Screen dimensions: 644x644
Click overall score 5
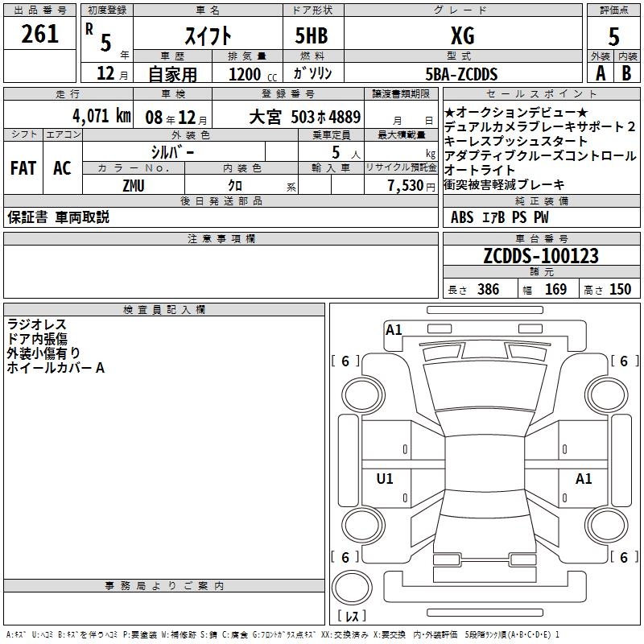[613, 36]
